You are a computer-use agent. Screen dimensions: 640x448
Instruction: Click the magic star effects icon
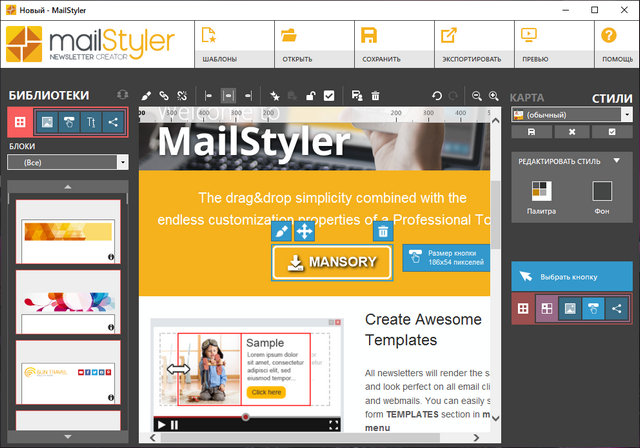(x=275, y=96)
